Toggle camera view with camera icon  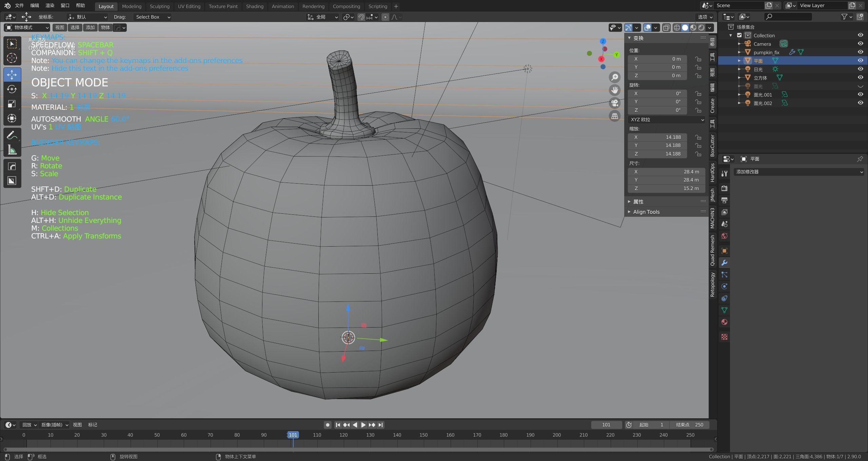tap(614, 103)
